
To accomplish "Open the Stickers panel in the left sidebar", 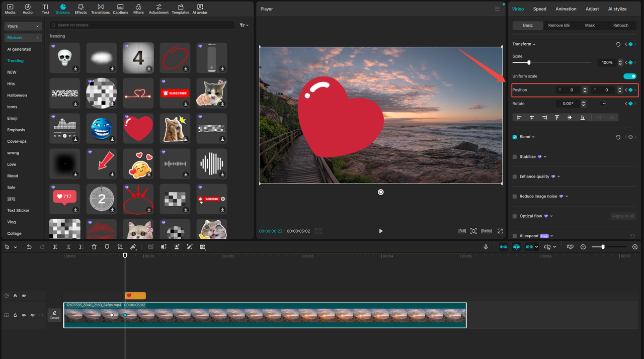I will coord(63,9).
